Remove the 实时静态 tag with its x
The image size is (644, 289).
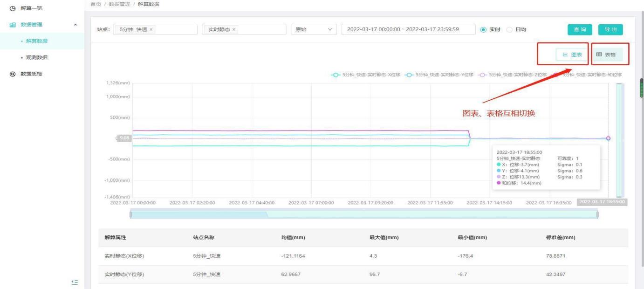point(233,29)
